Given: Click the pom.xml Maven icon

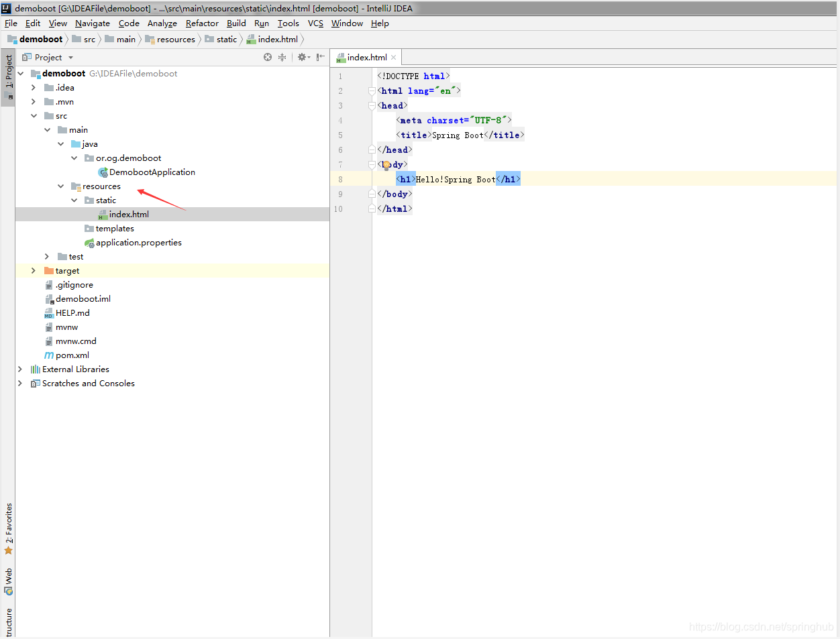Looking at the screenshot, I should coord(49,355).
